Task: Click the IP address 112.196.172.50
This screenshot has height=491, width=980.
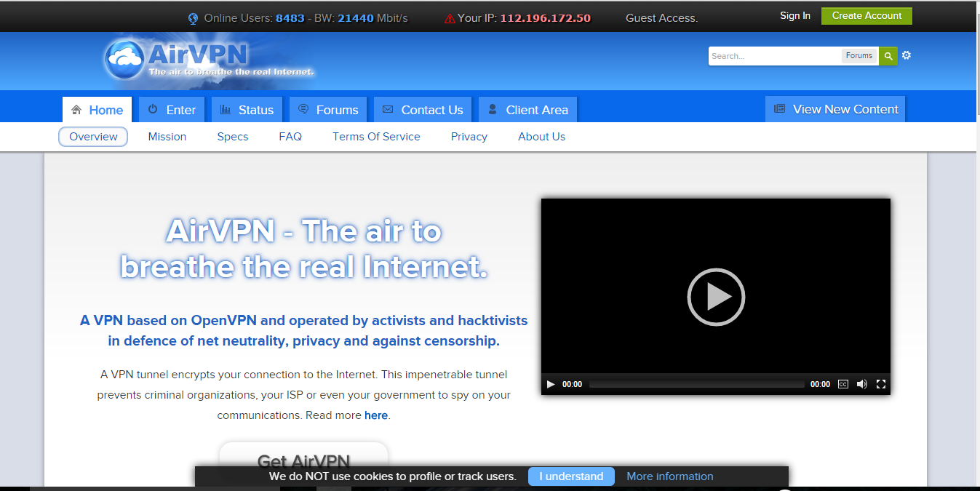Action: pos(546,18)
